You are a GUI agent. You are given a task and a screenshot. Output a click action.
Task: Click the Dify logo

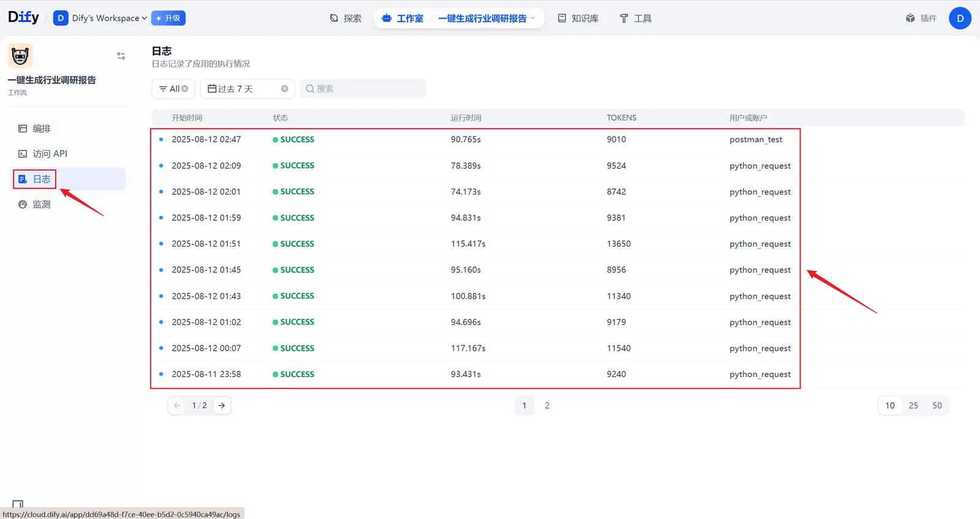[23, 17]
